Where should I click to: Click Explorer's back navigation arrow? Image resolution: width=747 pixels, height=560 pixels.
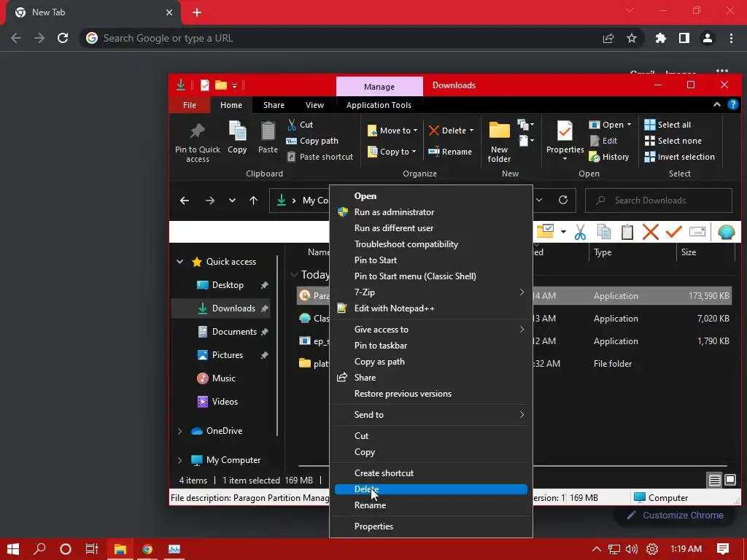tap(185, 201)
